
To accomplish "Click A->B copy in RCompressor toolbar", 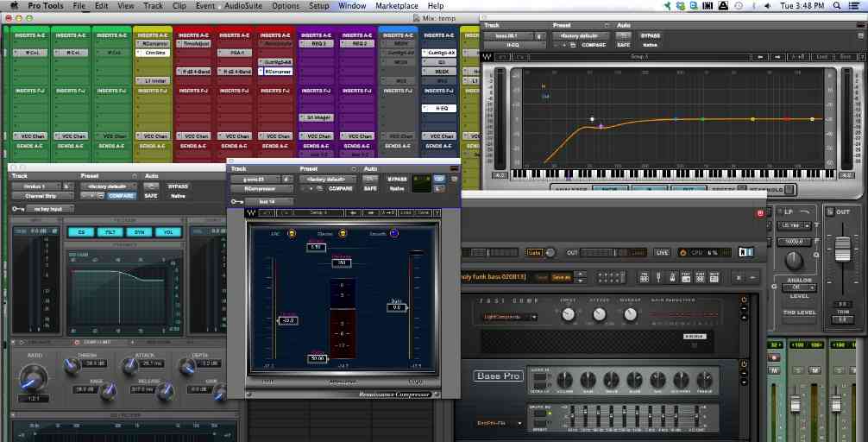I will pos(388,212).
